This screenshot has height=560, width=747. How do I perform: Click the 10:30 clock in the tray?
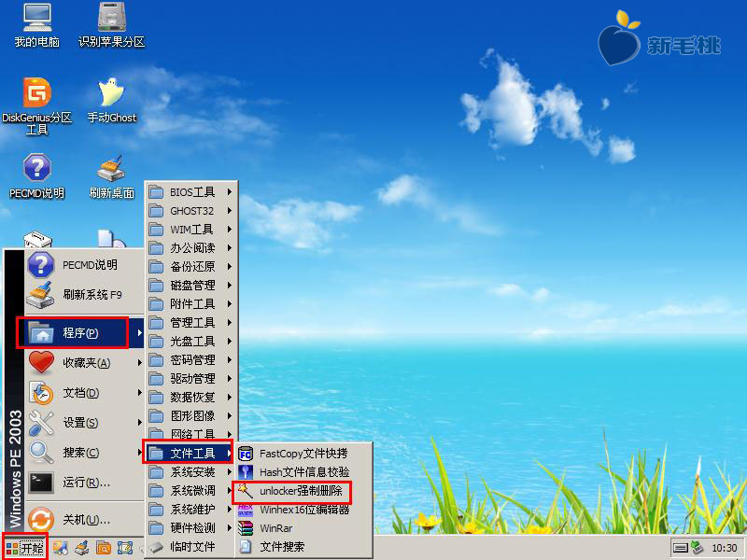(725, 548)
